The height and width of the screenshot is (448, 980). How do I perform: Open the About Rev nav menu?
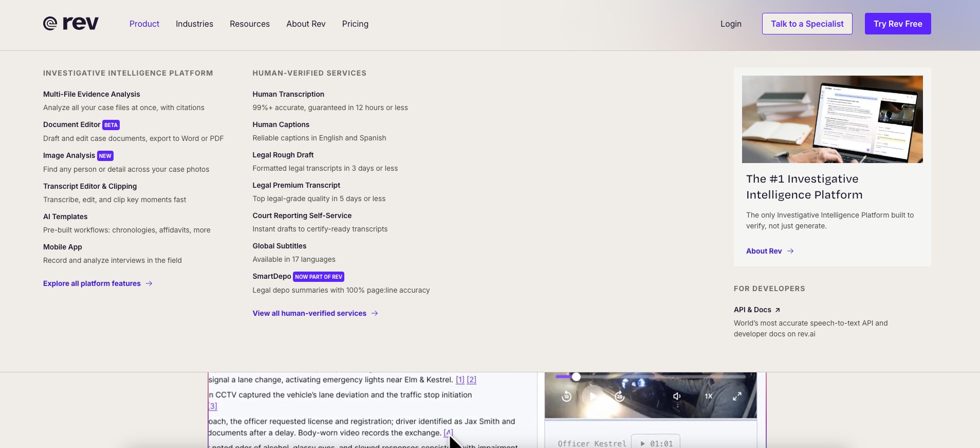click(306, 24)
